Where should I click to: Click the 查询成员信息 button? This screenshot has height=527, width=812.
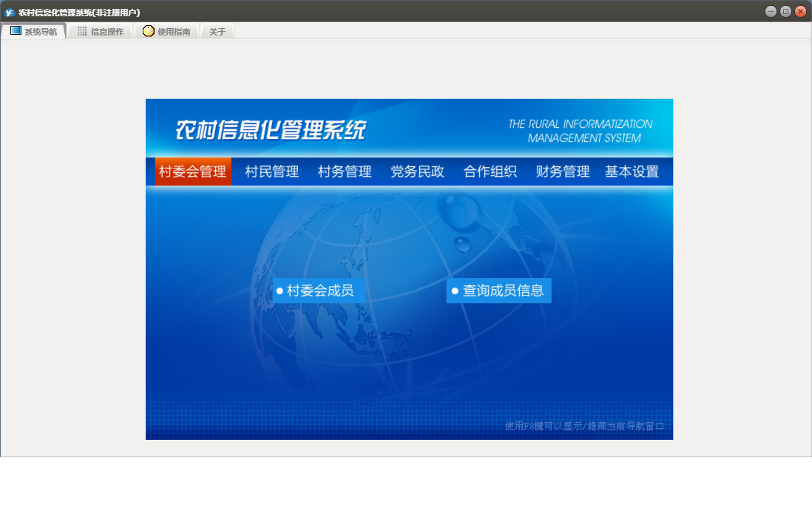point(498,290)
